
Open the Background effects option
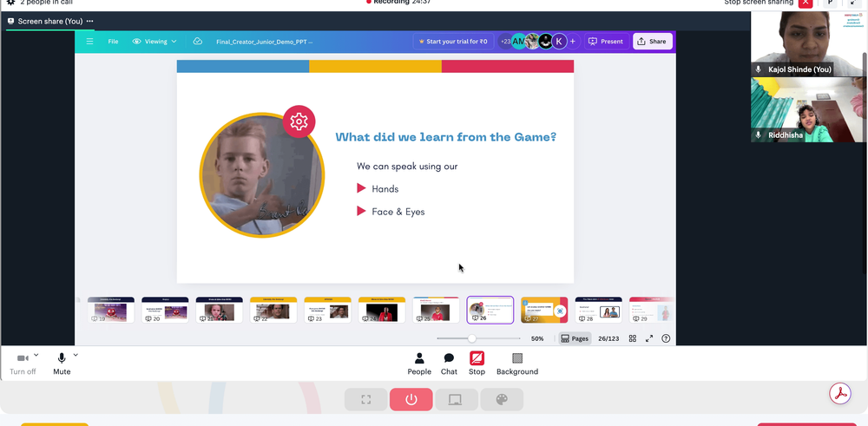517,364
